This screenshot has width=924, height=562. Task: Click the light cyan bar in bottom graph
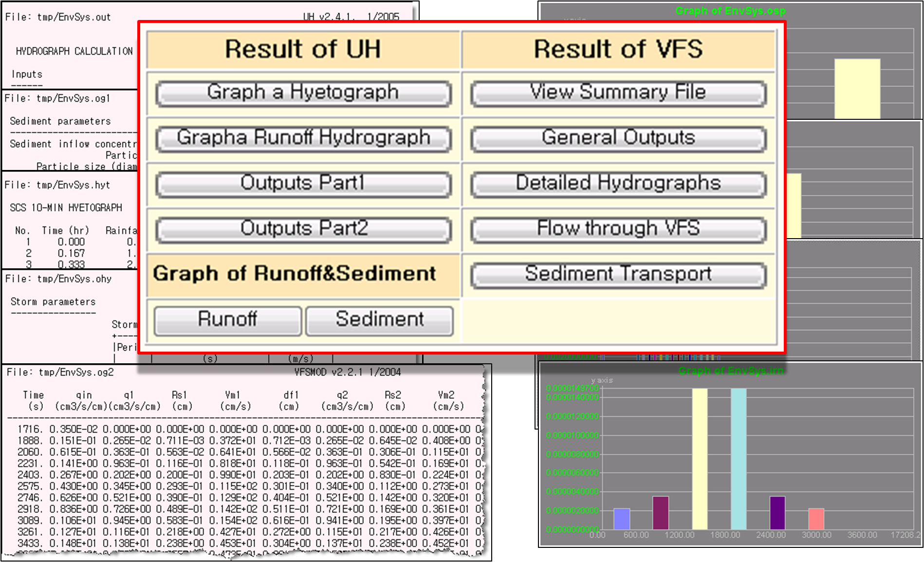click(x=738, y=458)
